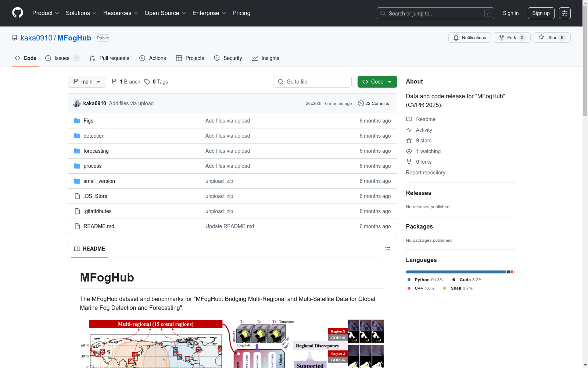The image size is (588, 368).
Task: Click the Readme book icon in About
Action: pos(409,119)
